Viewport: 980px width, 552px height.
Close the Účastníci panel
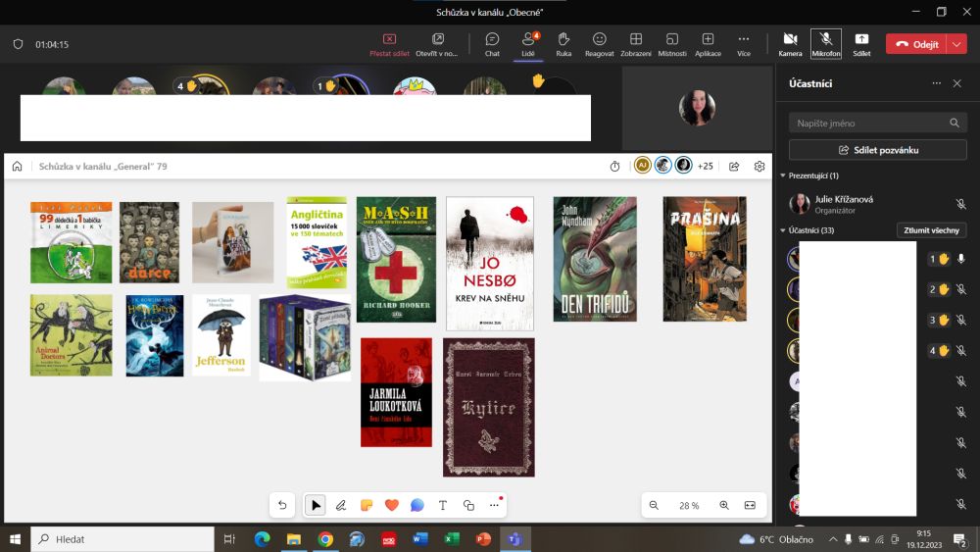956,83
